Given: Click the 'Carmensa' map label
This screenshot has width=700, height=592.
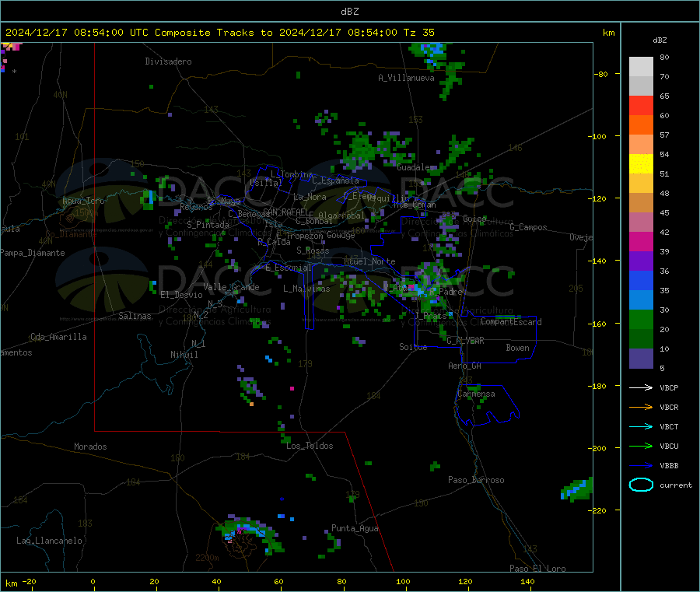Looking at the screenshot, I should point(476,394).
